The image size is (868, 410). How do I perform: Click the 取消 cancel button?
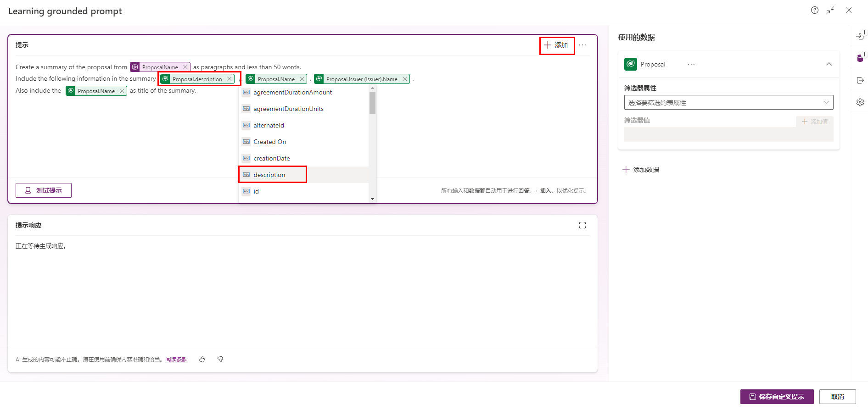[837, 397]
